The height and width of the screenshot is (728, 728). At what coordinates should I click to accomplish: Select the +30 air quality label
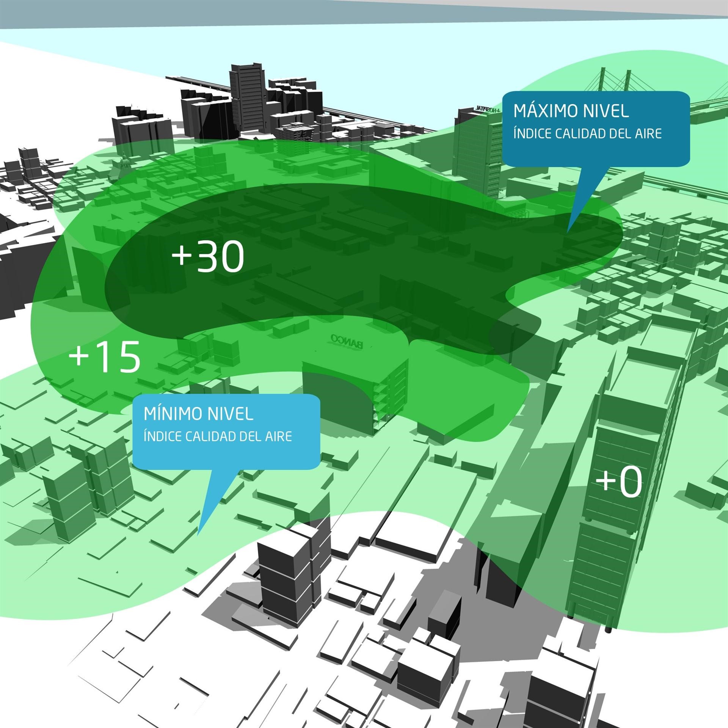208,257
